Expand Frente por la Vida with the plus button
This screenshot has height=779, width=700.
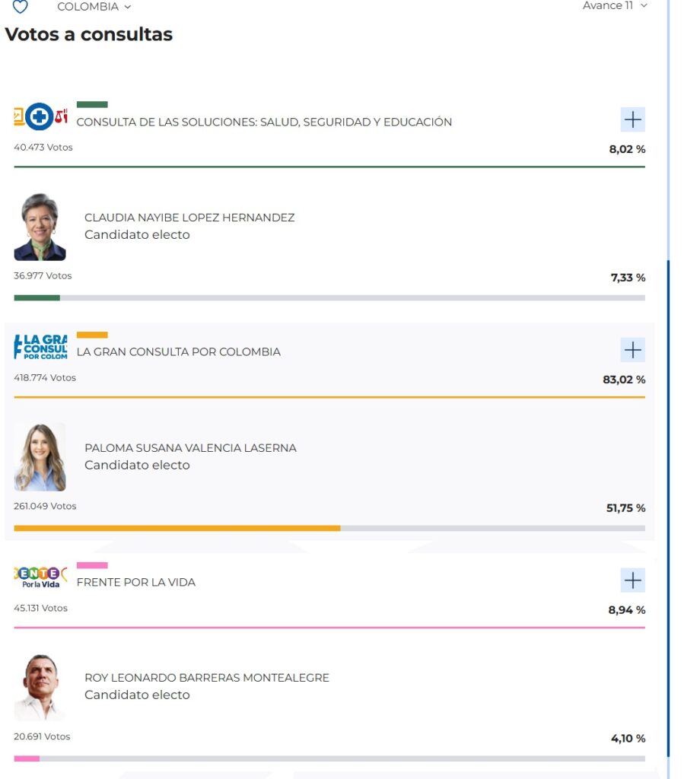(x=632, y=580)
